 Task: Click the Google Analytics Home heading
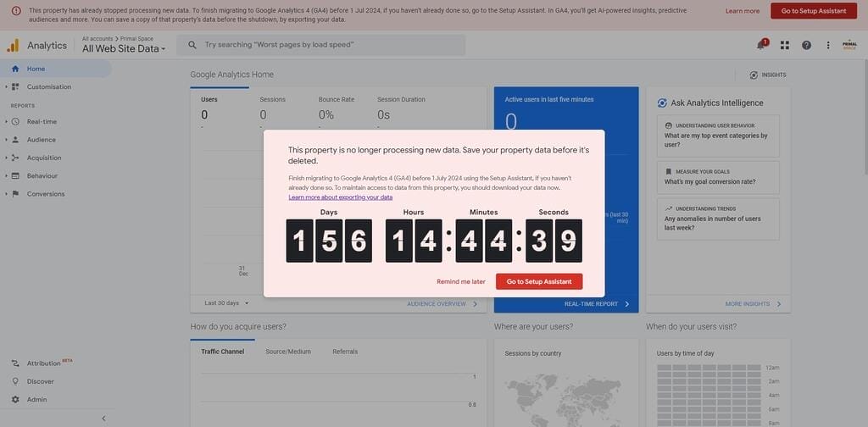231,75
